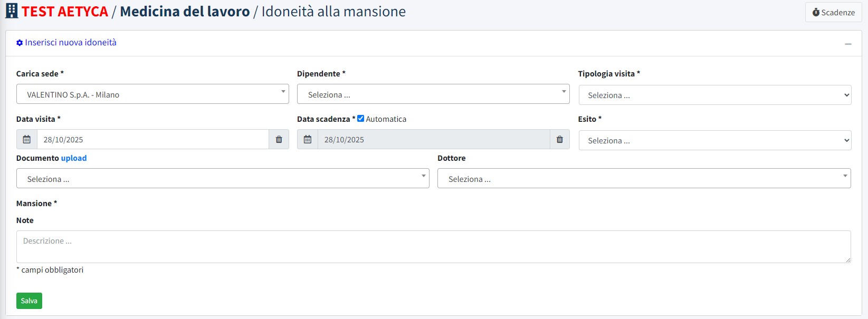Open the calendar icon for Data visita
The image size is (868, 319).
[x=27, y=140]
